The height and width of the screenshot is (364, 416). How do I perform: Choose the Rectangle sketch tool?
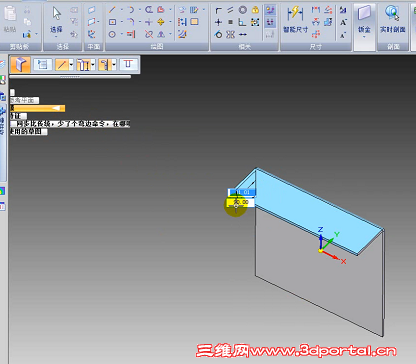(x=113, y=22)
